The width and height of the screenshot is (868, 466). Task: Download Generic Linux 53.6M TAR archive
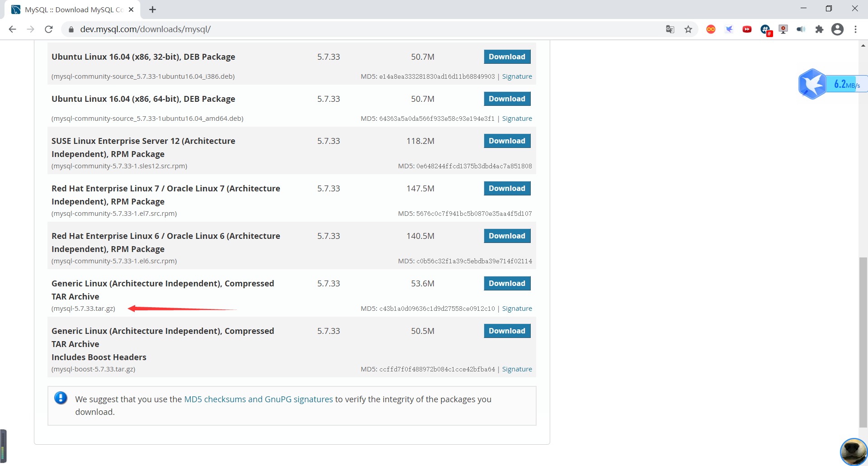tap(507, 283)
